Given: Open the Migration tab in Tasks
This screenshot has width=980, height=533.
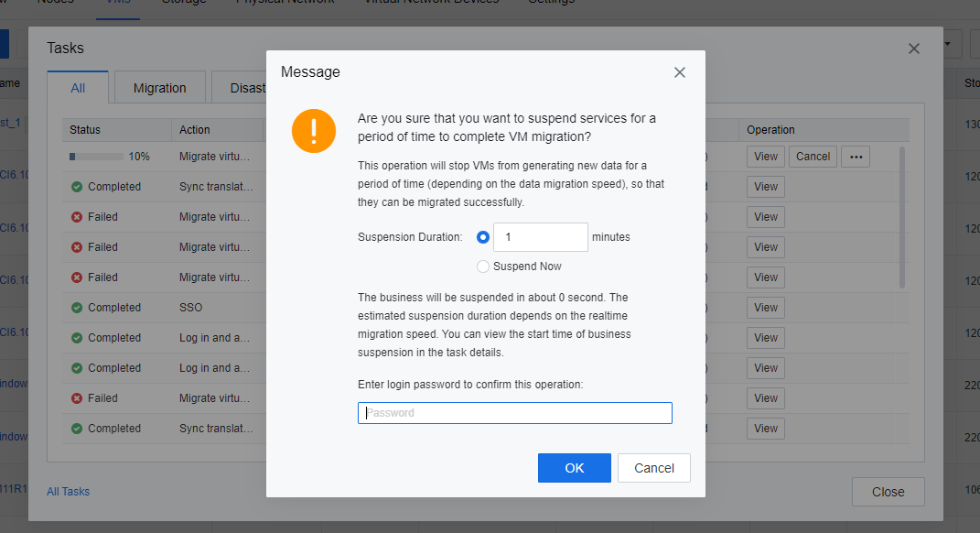Looking at the screenshot, I should coord(159,88).
